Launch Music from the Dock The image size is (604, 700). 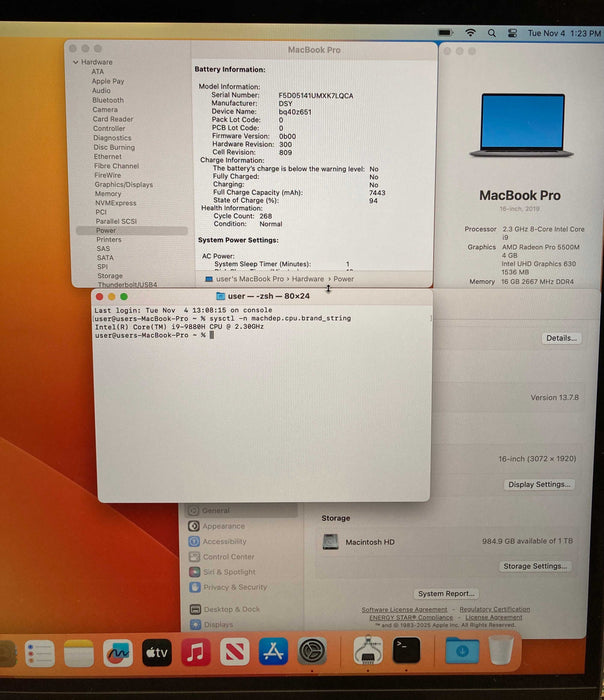pos(196,653)
